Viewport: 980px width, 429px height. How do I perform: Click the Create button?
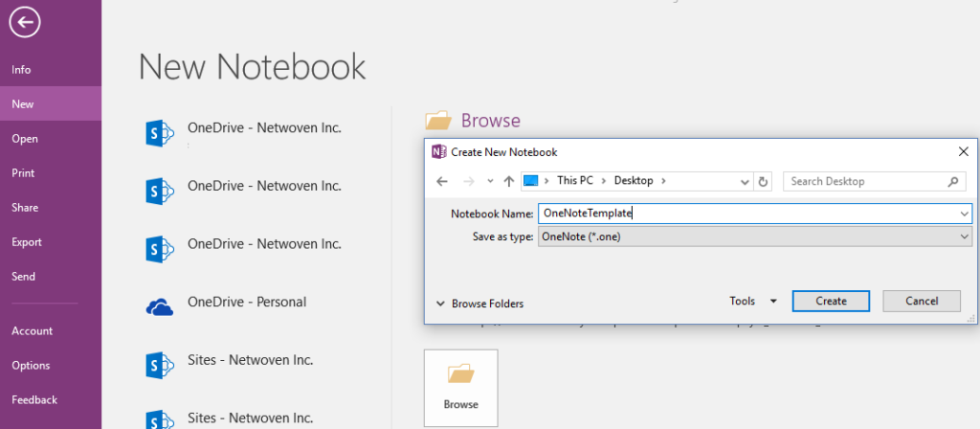tap(831, 301)
